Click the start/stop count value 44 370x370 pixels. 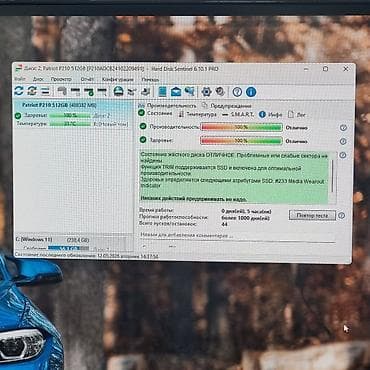click(x=224, y=224)
